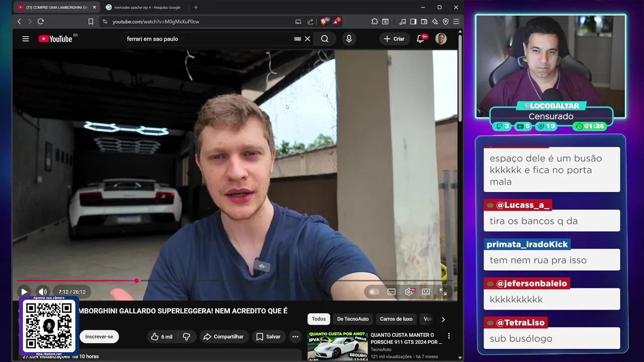Like the video with 6 mil

[162, 337]
